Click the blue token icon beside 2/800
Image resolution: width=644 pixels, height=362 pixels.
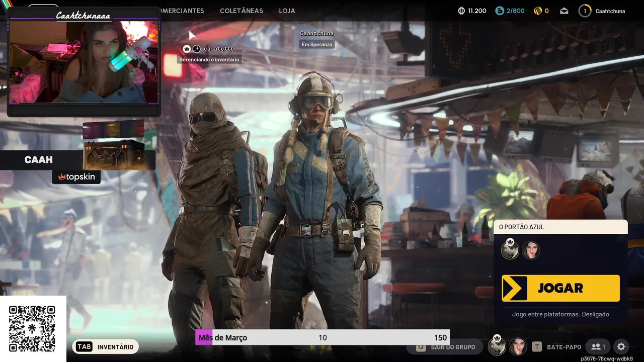tap(500, 11)
